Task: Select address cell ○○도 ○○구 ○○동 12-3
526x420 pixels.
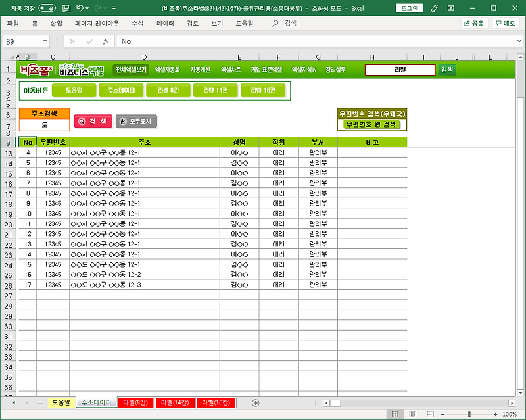Action: point(145,285)
